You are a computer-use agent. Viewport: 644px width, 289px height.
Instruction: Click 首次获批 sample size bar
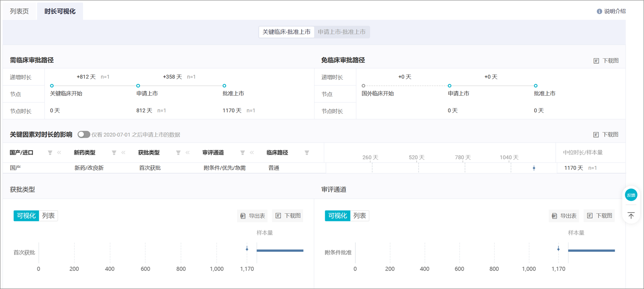click(x=280, y=251)
